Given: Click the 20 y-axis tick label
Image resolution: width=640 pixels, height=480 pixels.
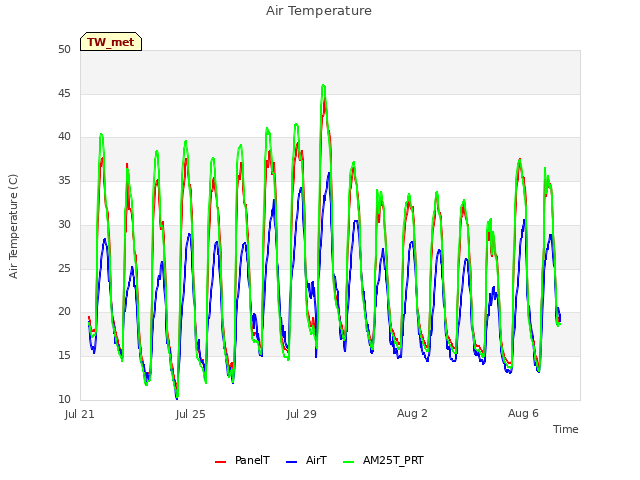Looking at the screenshot, I should [x=64, y=311].
